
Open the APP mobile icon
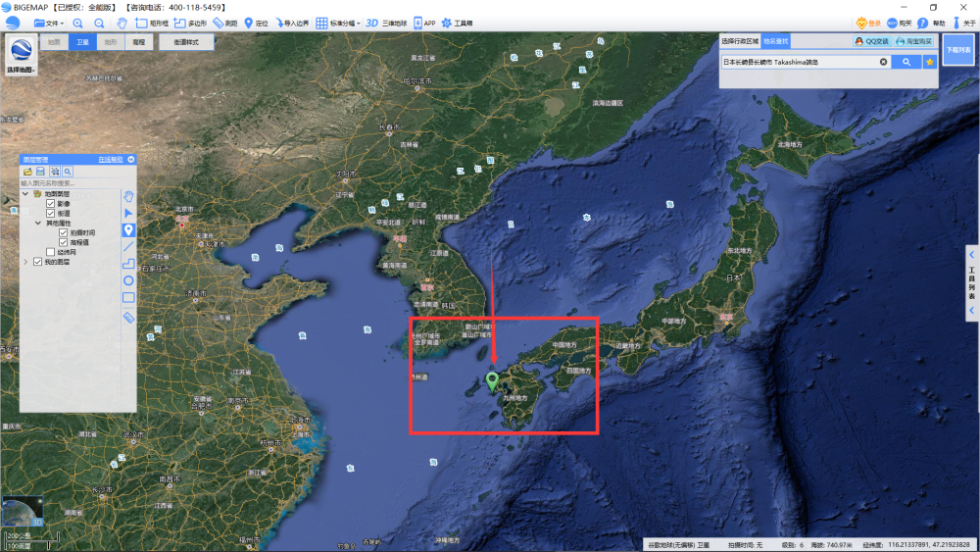click(x=424, y=24)
